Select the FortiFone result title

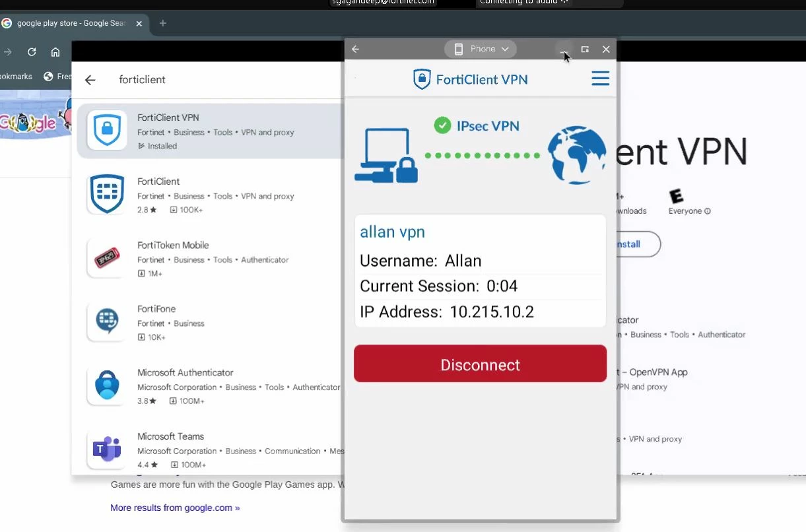tap(156, 309)
